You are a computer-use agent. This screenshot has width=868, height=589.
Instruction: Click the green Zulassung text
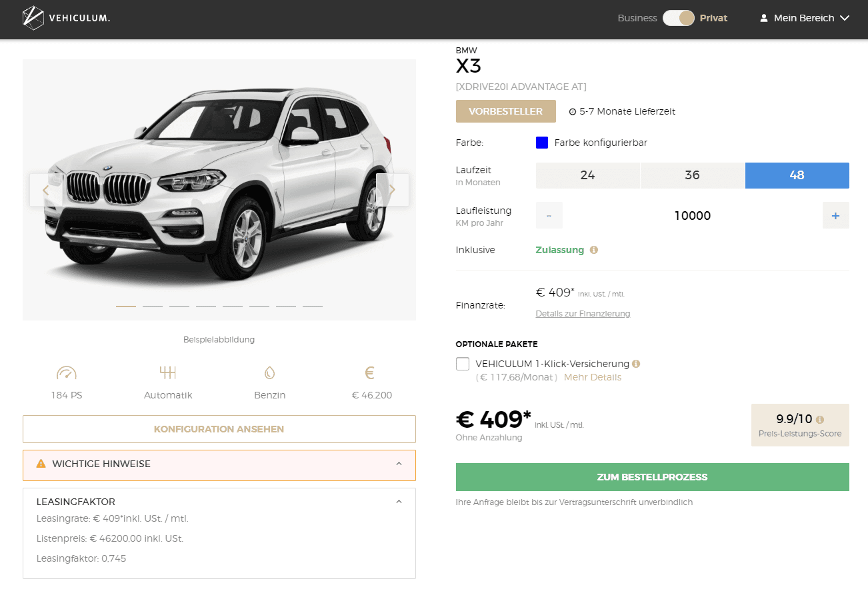[560, 250]
